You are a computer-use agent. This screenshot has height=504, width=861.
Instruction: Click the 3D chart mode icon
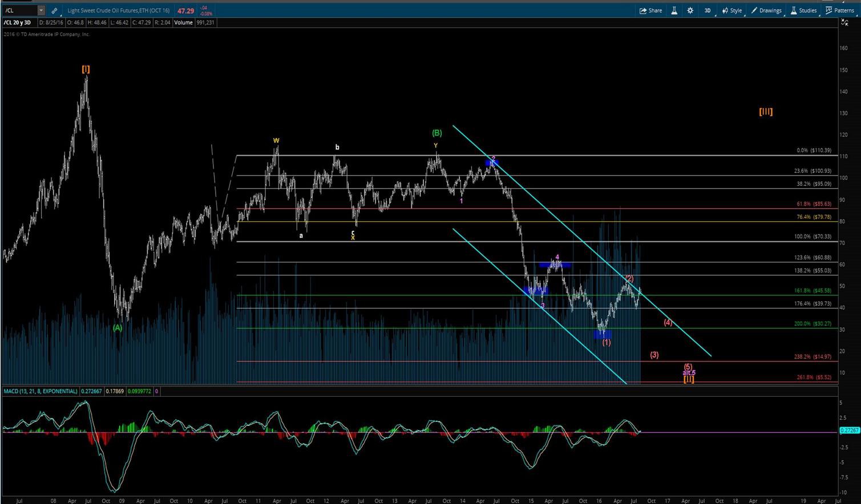[707, 10]
